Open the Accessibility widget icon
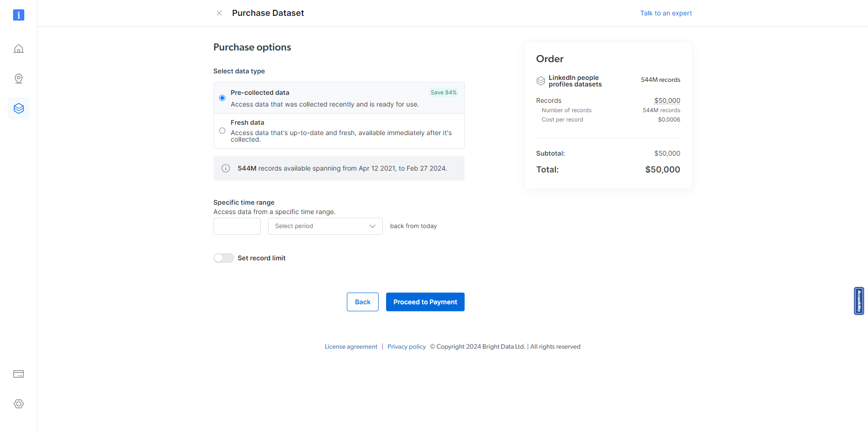868x430 pixels. click(x=859, y=301)
